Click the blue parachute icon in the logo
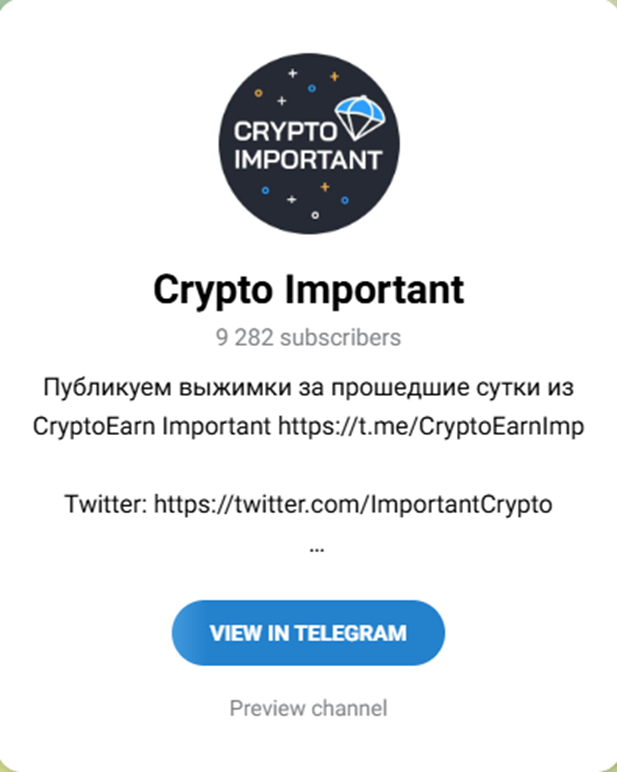The height and width of the screenshot is (772, 617). [x=360, y=117]
